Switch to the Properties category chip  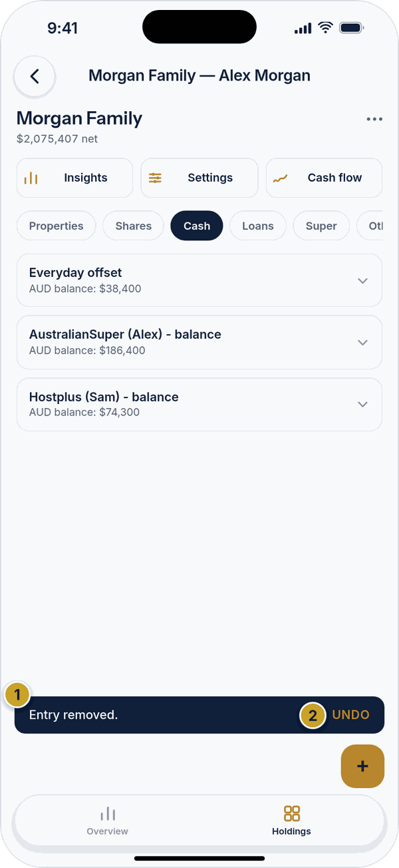pos(57,226)
